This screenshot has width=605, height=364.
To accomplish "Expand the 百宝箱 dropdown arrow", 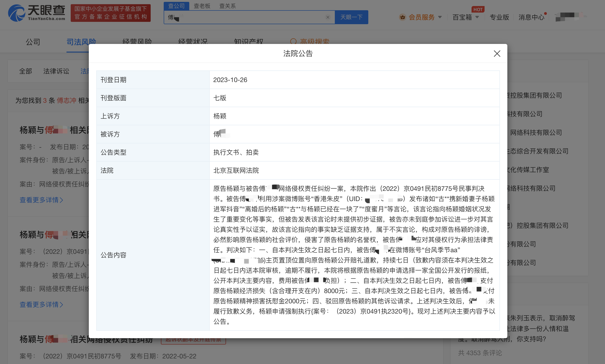I will click(477, 17).
